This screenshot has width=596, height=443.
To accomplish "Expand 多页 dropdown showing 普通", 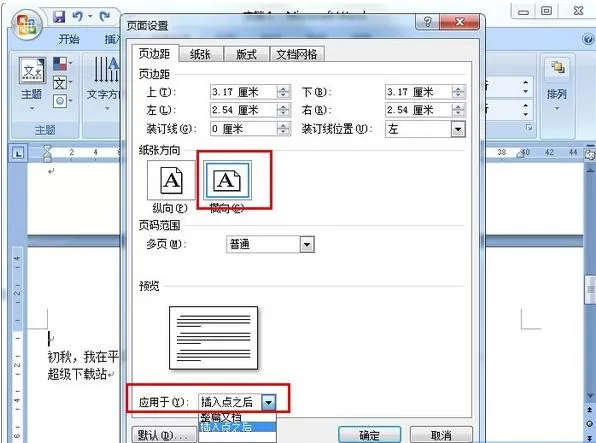I will (x=307, y=244).
